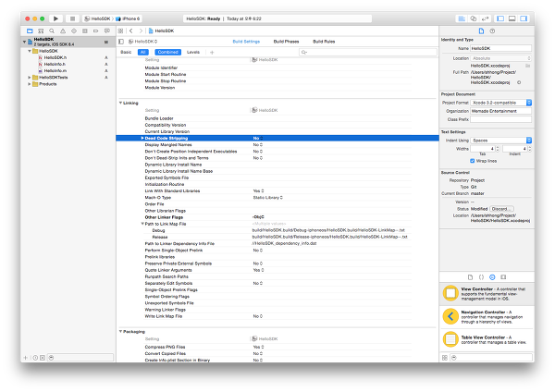The width and height of the screenshot is (555, 392).
Task: Show the Symbol navigator
Action: tap(41, 31)
